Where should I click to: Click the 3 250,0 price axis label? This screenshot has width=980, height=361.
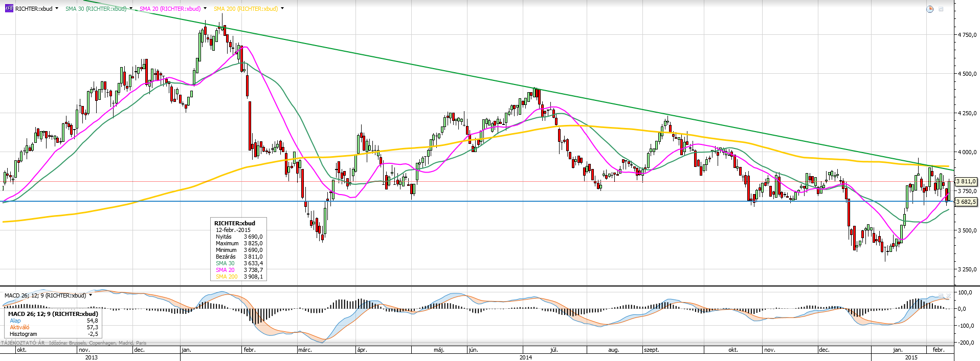tap(967, 269)
